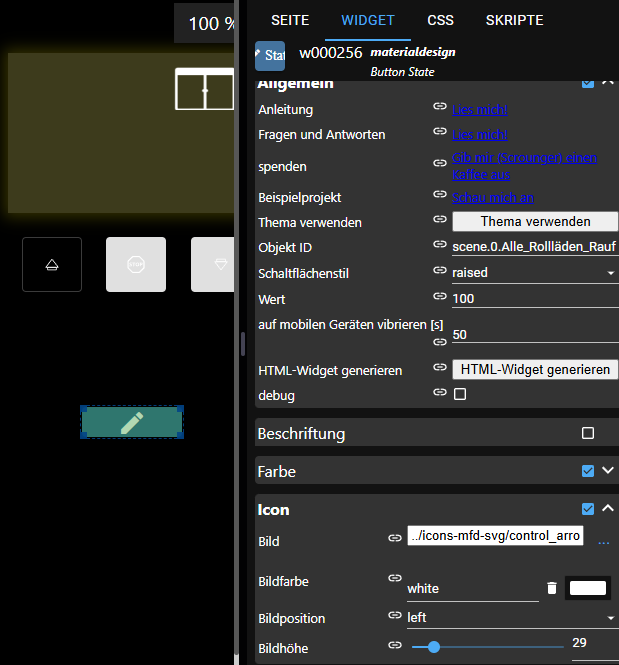619x665 pixels.
Task: Select the window icon widget on canvas
Action: click(x=204, y=89)
